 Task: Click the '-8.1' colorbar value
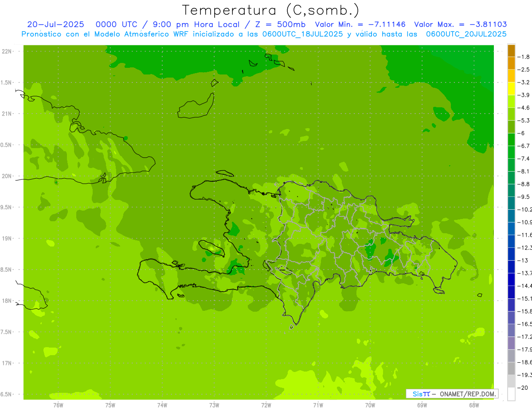[x=524, y=171]
